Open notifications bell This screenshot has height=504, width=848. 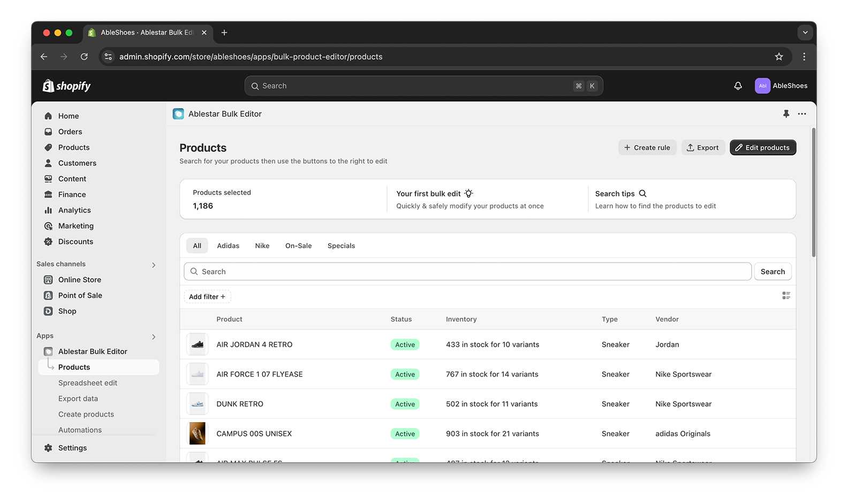coord(738,86)
